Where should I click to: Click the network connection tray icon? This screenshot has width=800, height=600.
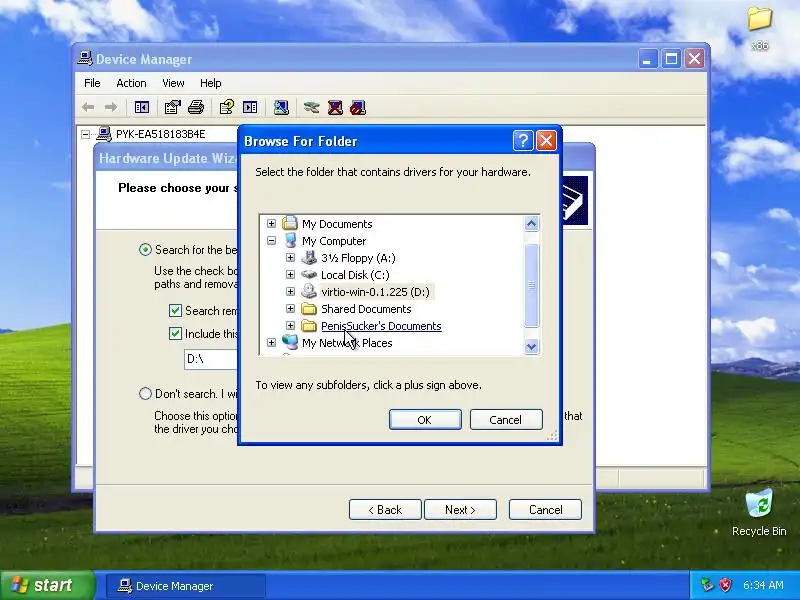707,585
